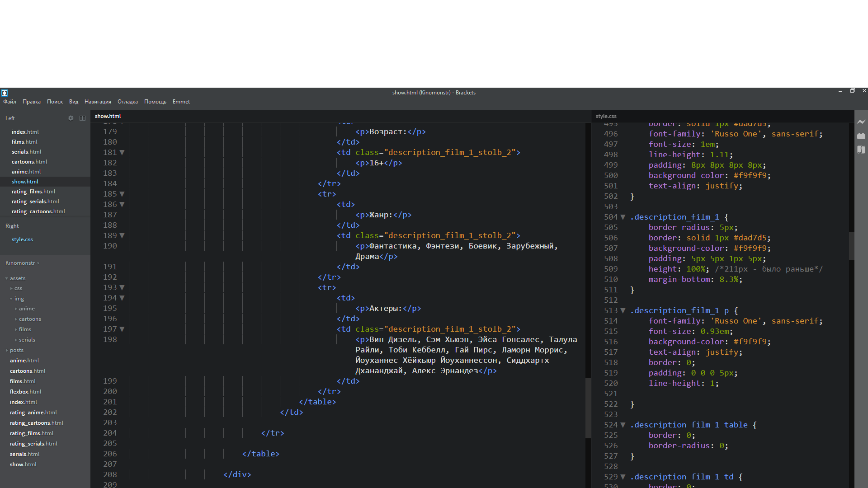Click the #f9f9f9 color on line 516
The image size is (868, 488).
(750, 342)
